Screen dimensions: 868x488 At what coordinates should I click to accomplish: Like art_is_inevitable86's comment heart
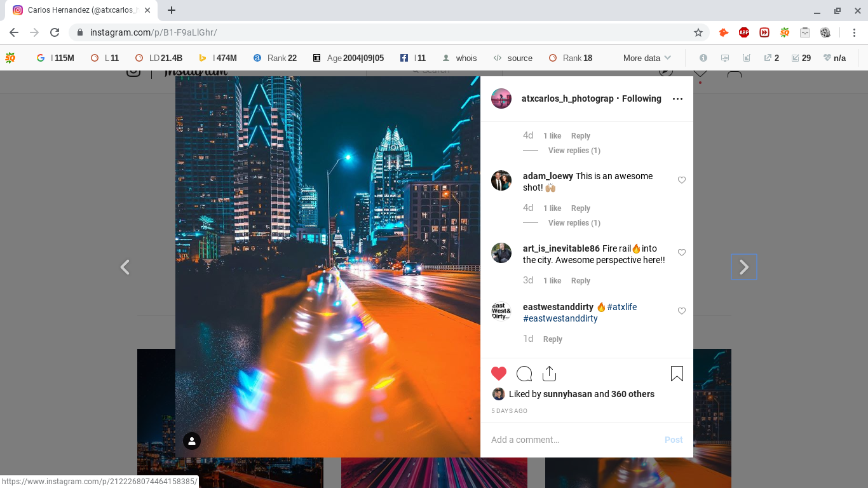tap(682, 253)
